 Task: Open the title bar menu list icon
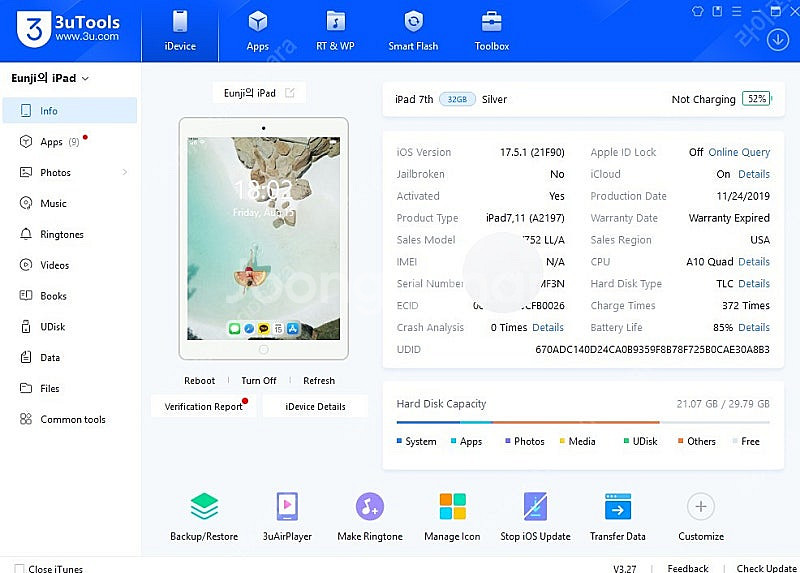736,11
